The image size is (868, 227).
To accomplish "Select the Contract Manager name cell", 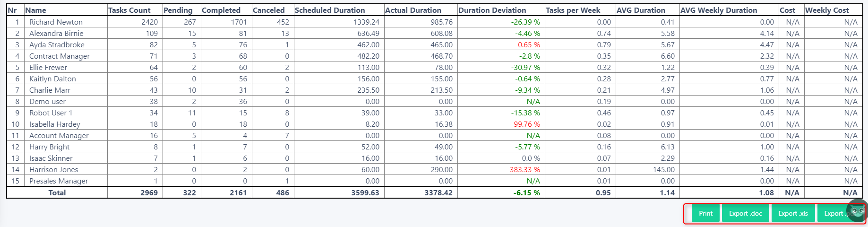I will [x=60, y=56].
